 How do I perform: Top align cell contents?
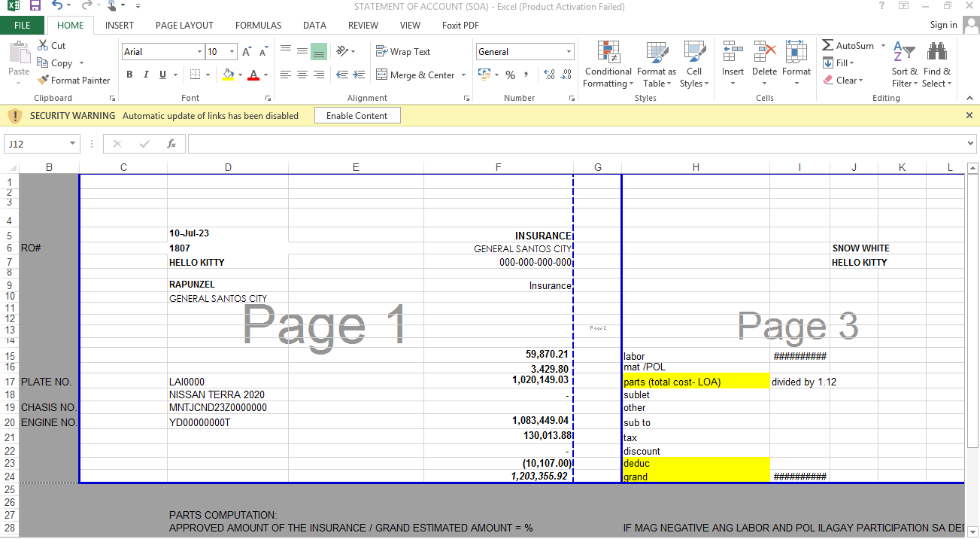click(x=286, y=51)
